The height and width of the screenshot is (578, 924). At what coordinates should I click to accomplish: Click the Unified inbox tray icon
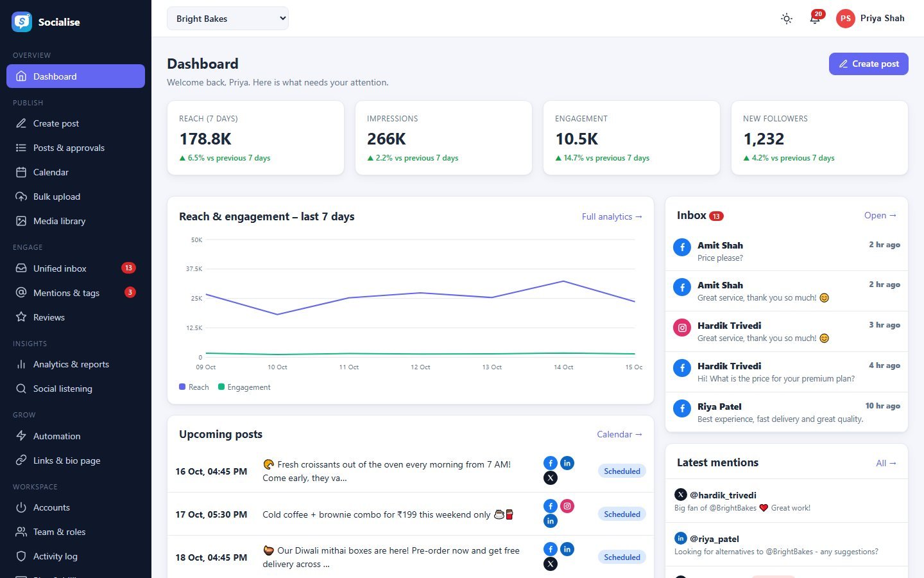(21, 268)
